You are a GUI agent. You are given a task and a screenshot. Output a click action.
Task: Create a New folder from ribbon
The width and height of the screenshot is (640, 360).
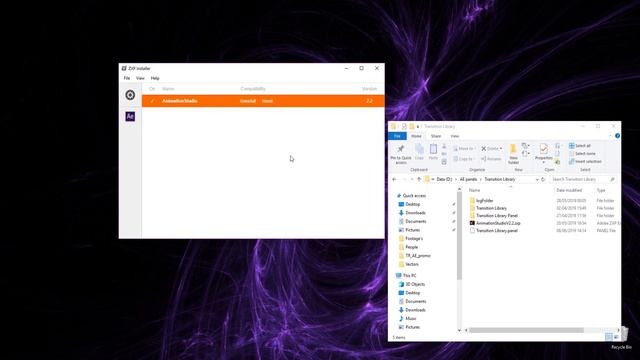[513, 154]
